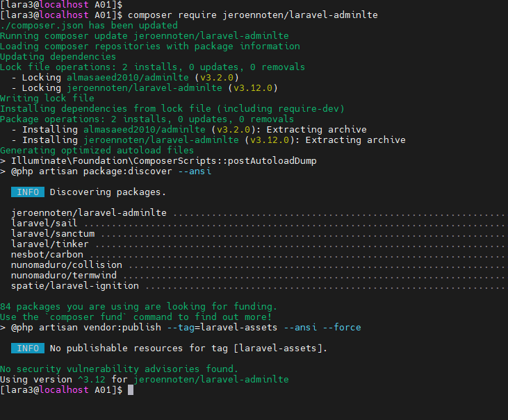508x420 pixels.
Task: Click the 'composer require jeroennoten/laravel-adminlte' command text
Action: (x=253, y=15)
